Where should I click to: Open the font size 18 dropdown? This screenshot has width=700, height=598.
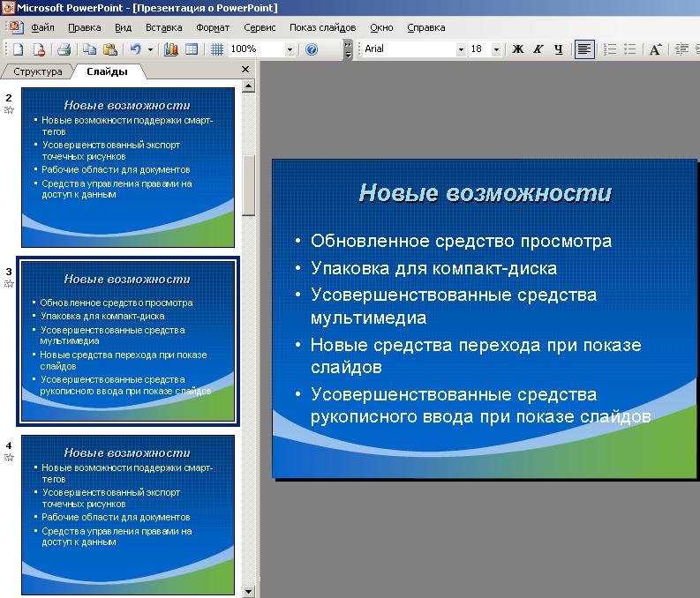point(496,49)
